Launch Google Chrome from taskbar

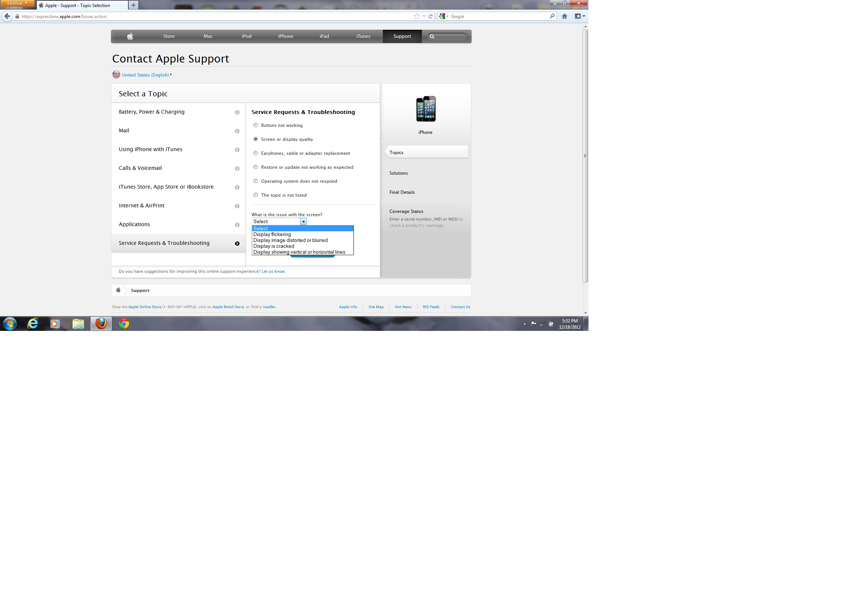[x=124, y=324]
